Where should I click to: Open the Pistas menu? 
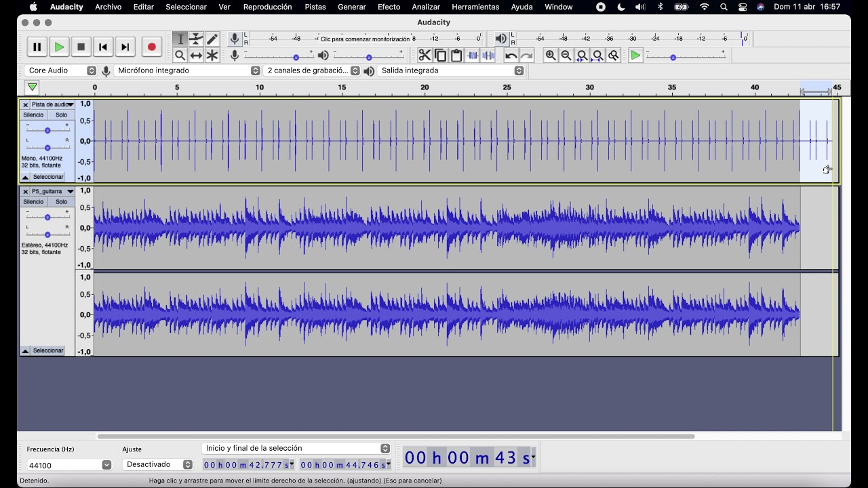pos(315,7)
